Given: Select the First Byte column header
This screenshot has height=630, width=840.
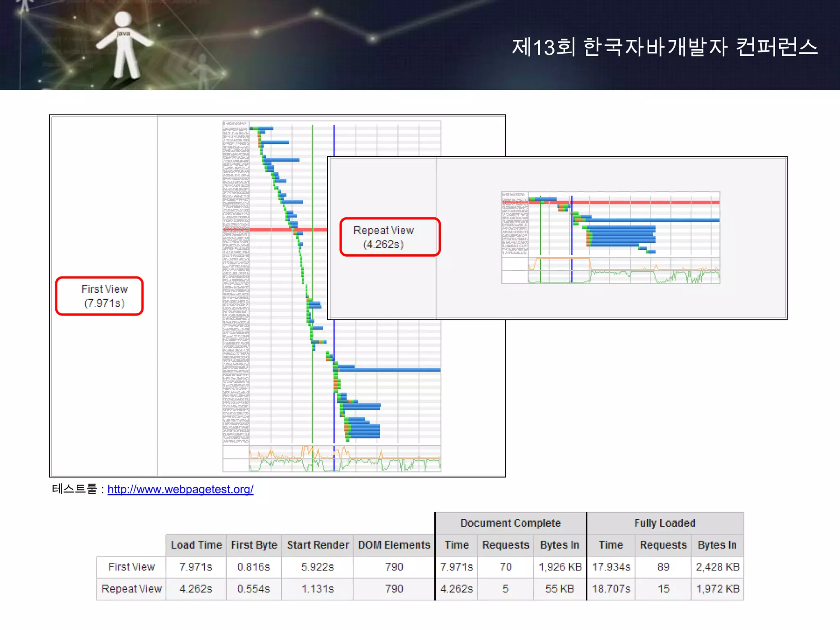Looking at the screenshot, I should tap(254, 545).
